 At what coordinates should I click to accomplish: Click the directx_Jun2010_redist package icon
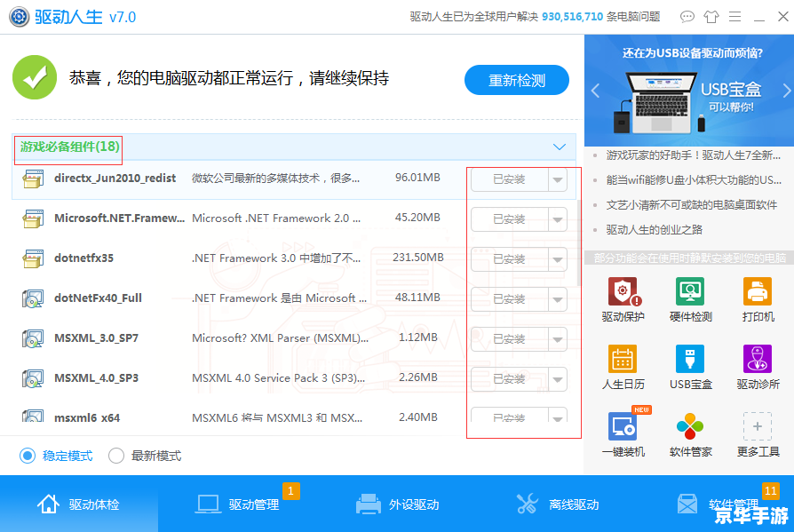click(x=33, y=179)
